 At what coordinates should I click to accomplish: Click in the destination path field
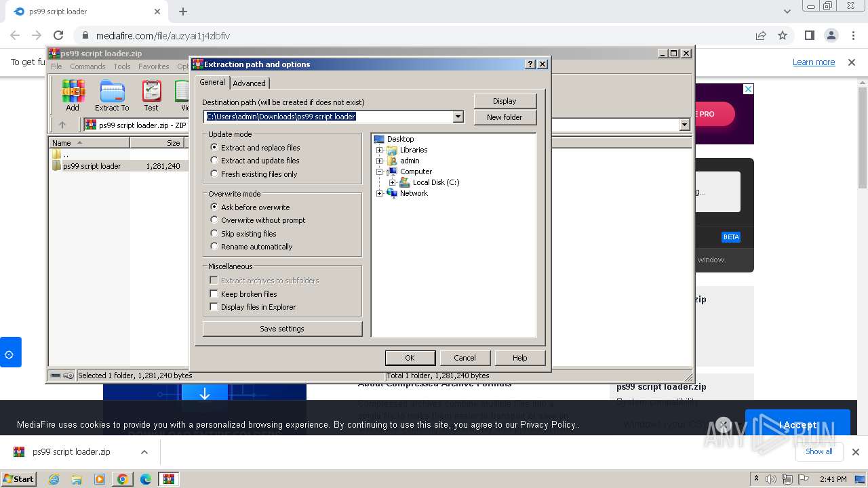click(x=329, y=117)
